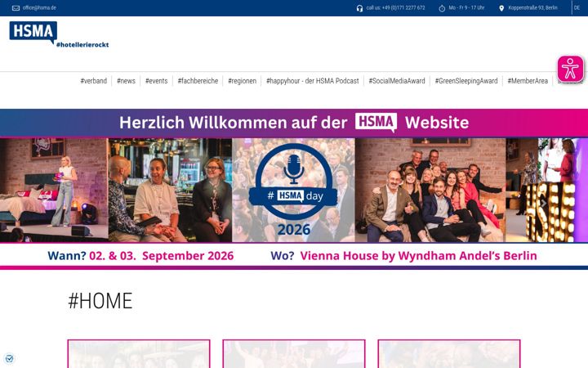Click the illuminated HSMA letters photo
588x368 pixels.
546,190
